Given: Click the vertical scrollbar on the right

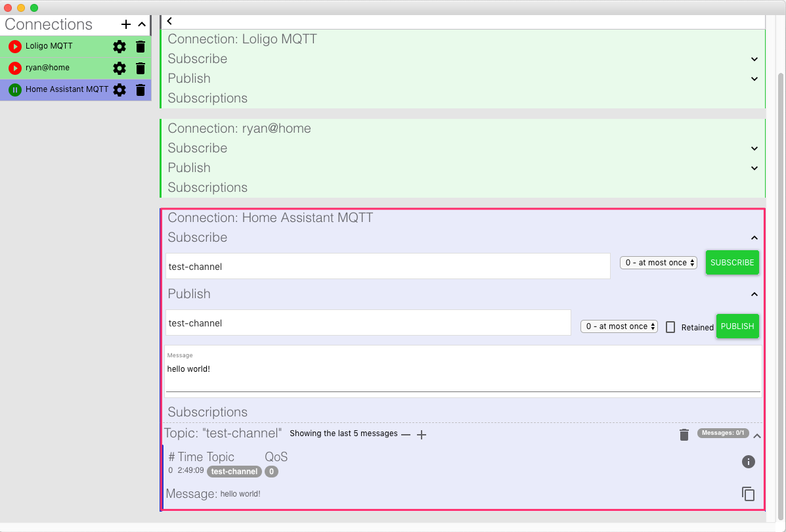Looking at the screenshot, I should tap(780, 296).
